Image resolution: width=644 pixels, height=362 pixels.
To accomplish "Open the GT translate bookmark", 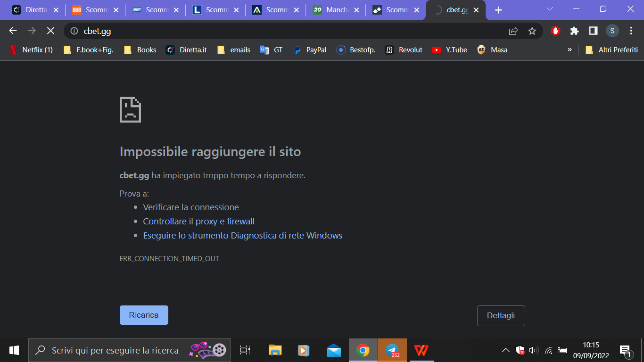I will [x=272, y=49].
